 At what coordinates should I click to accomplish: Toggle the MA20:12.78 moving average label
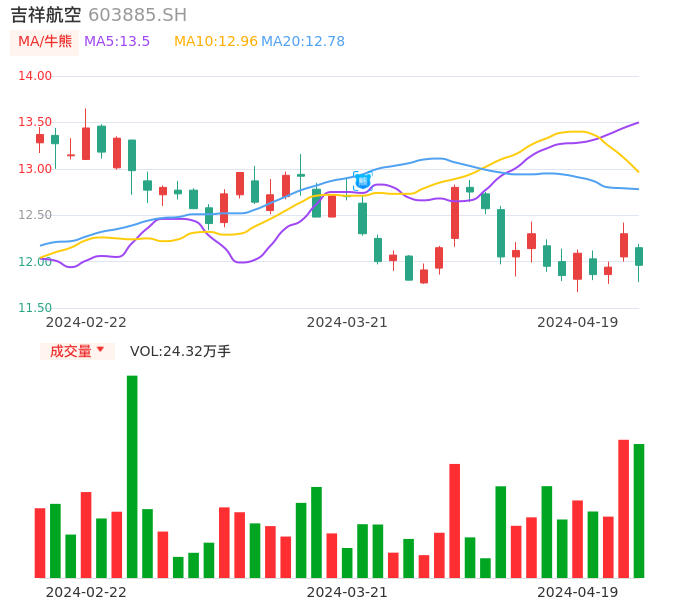(x=303, y=42)
